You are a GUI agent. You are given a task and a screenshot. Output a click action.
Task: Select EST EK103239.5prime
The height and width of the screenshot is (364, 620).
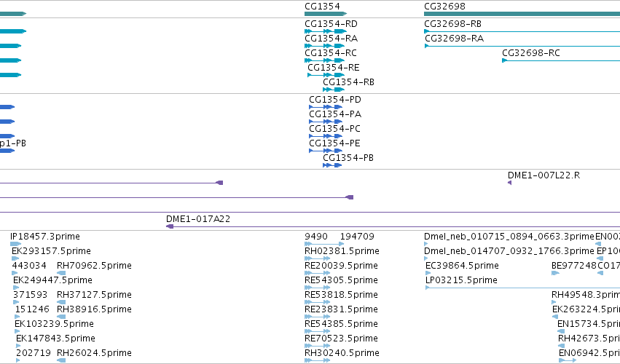[x=54, y=324]
